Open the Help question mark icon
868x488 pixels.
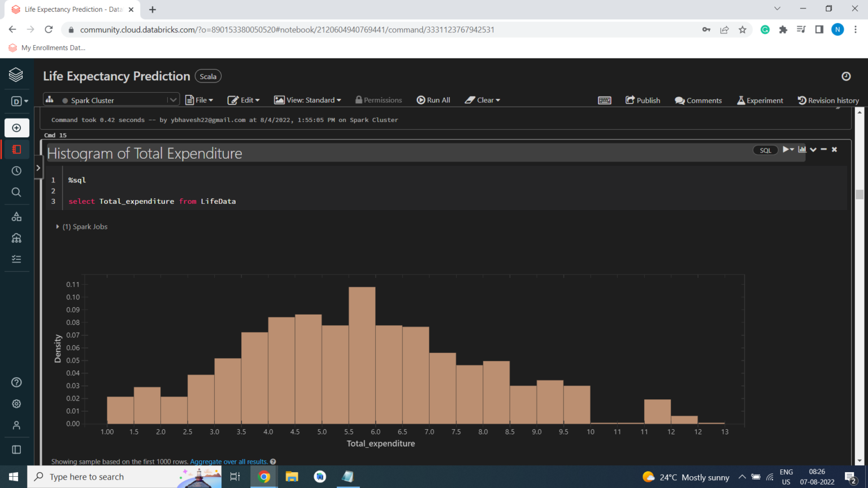click(16, 382)
